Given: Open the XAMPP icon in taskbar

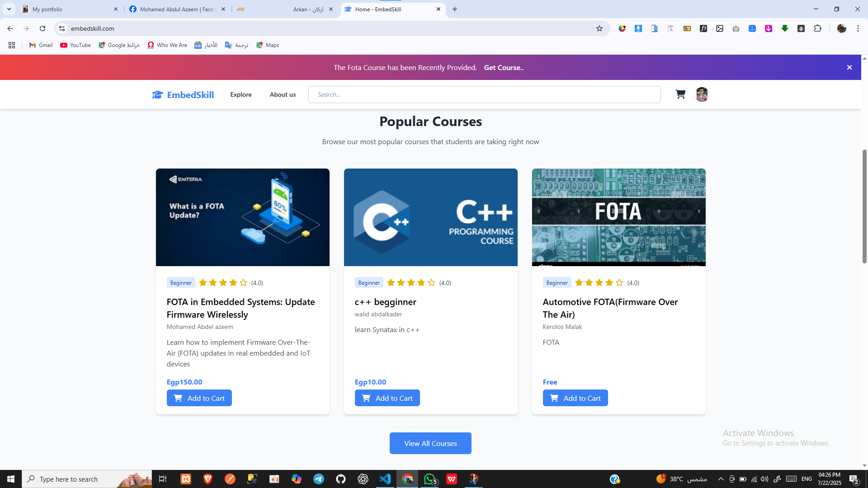Looking at the screenshot, I should coord(186,479).
